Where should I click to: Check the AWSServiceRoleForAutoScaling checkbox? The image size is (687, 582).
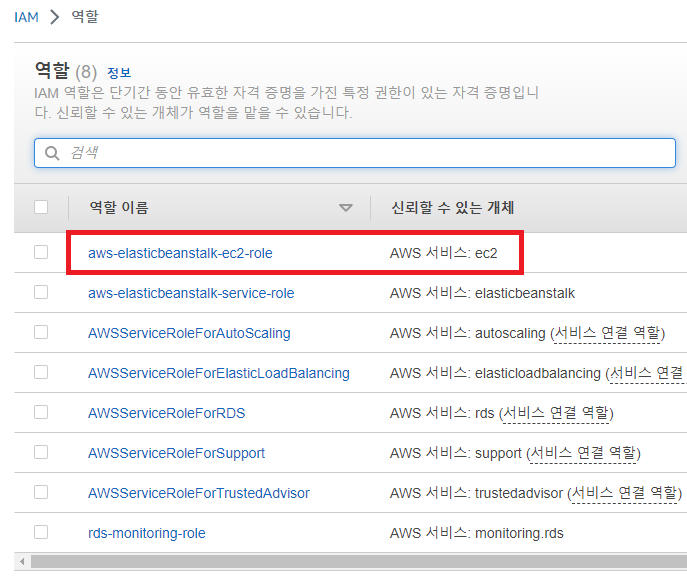pos(41,332)
